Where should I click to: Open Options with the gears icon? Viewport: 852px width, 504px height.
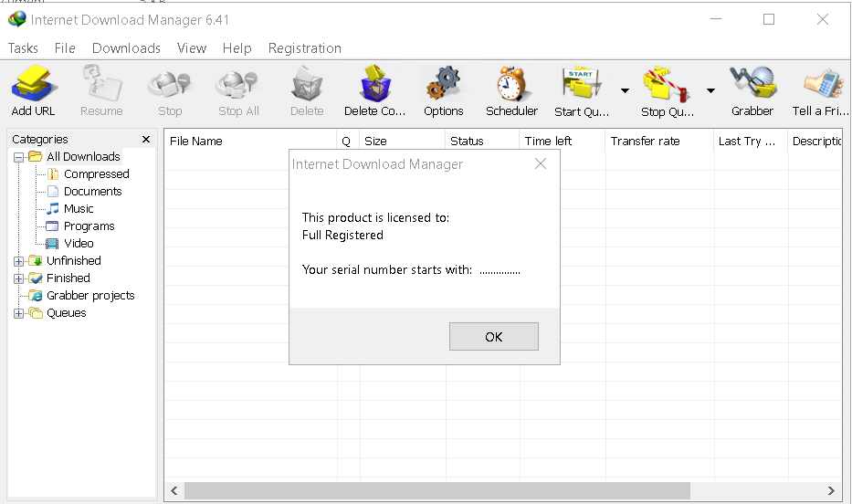(444, 84)
